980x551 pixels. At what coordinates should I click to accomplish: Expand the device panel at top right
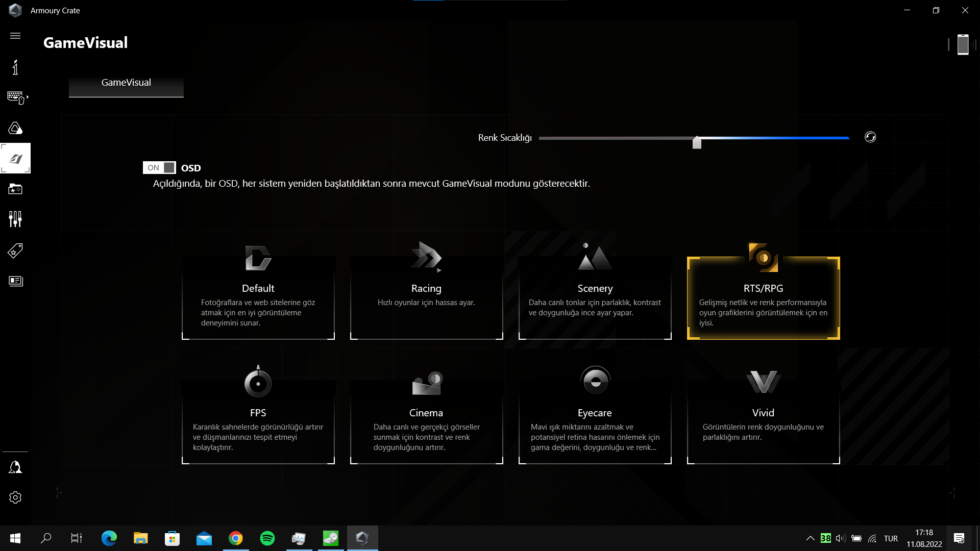(x=963, y=44)
